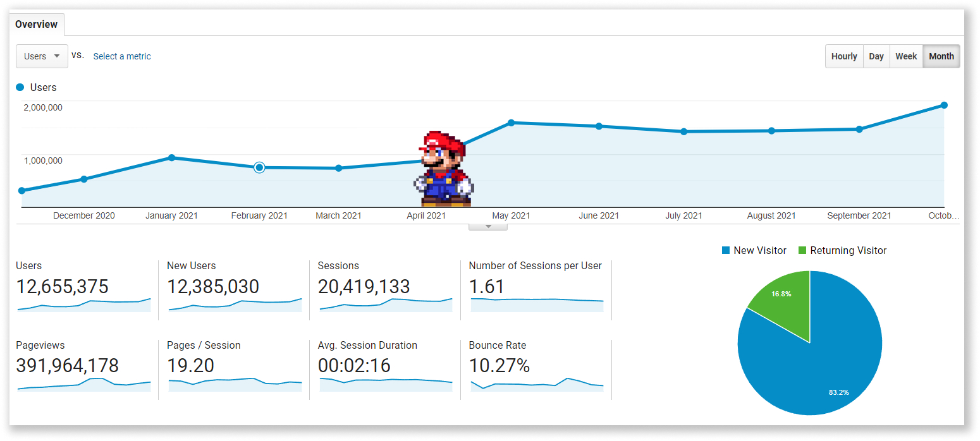The image size is (980, 441).
Task: Open the Users metric dropdown
Action: click(x=42, y=56)
